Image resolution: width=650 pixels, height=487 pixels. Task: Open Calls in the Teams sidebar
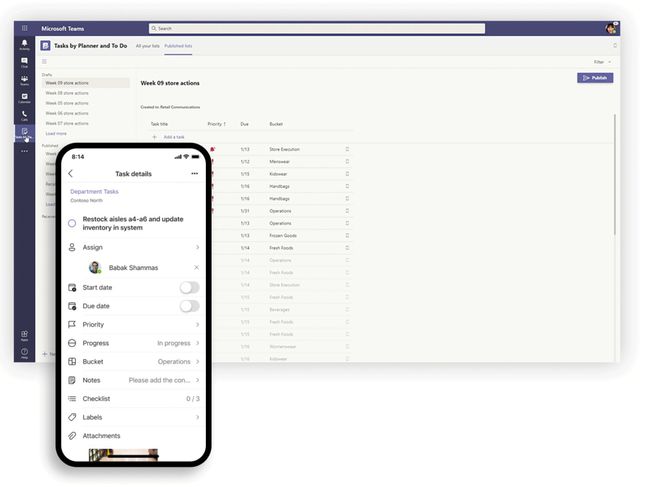(x=24, y=116)
